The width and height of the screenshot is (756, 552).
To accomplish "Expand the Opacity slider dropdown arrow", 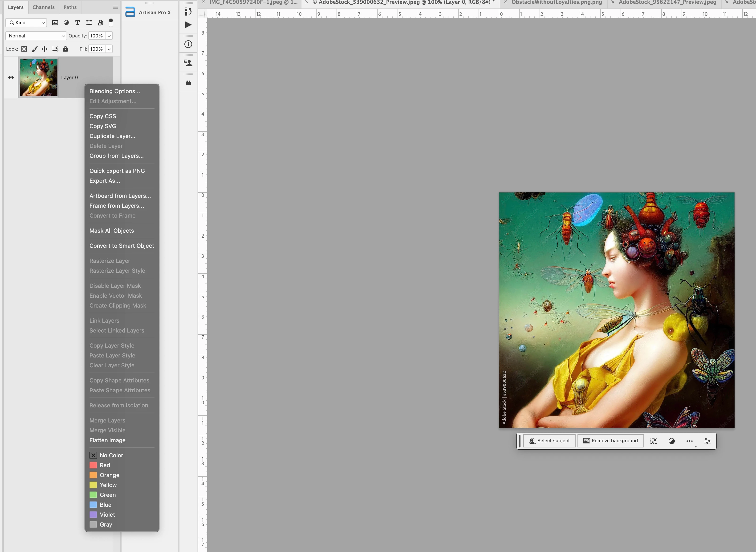I will (109, 36).
